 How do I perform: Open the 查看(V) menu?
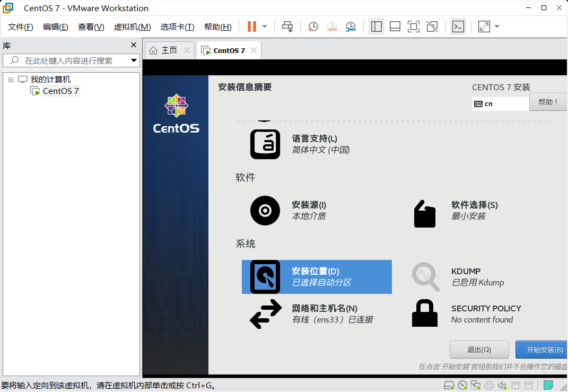(91, 27)
